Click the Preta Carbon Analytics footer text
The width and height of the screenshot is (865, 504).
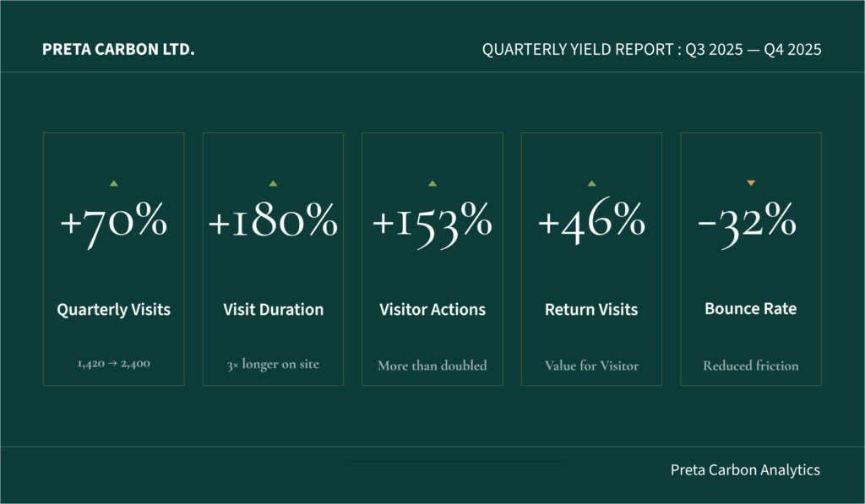[745, 470]
